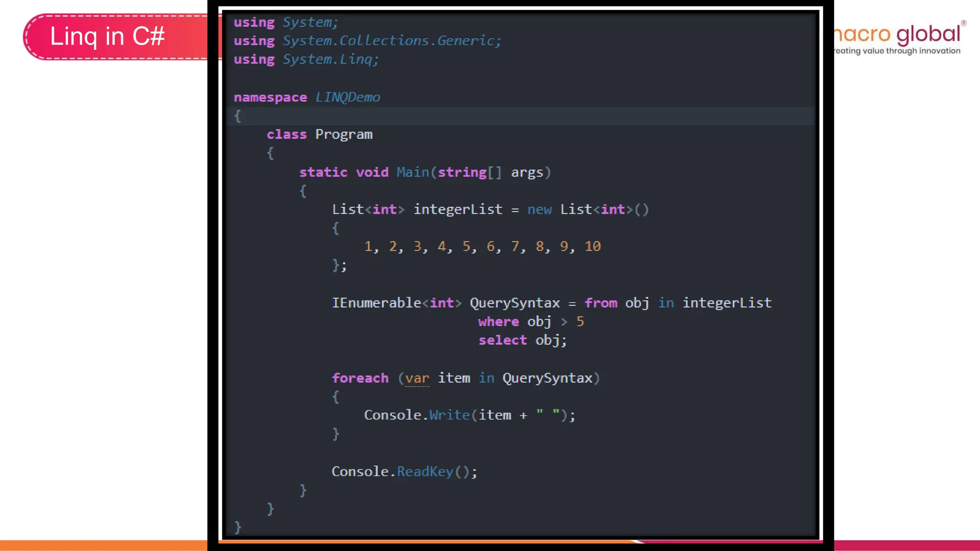Click 'IEnumerable<int>' type

pos(397,303)
